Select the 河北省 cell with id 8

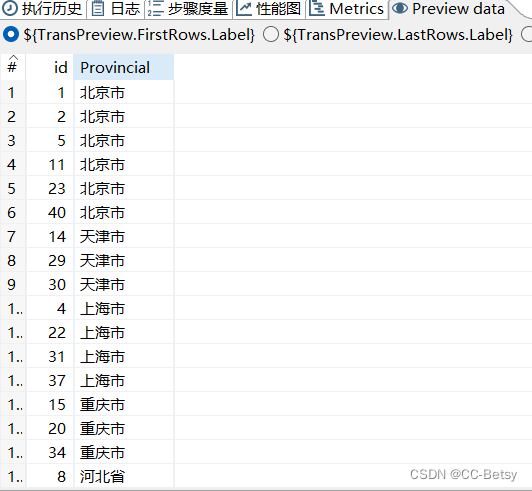click(x=124, y=476)
